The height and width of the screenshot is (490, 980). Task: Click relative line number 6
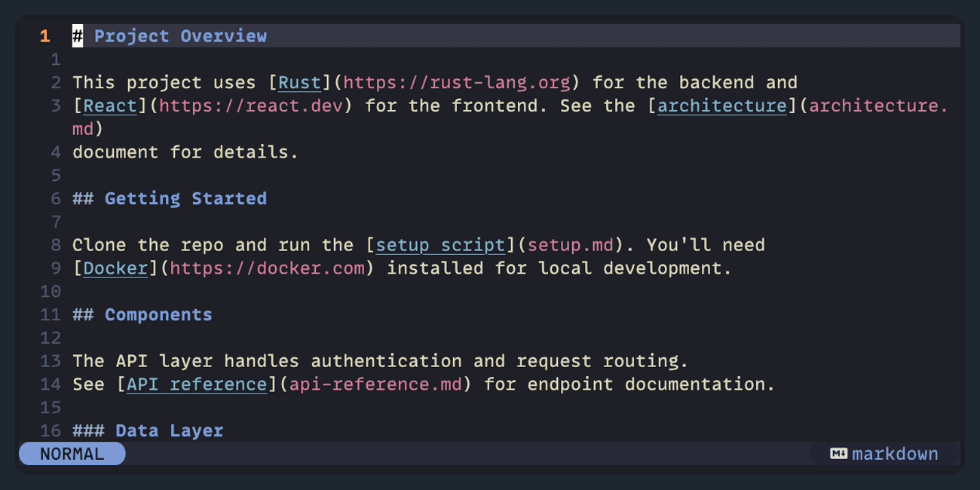(x=56, y=198)
